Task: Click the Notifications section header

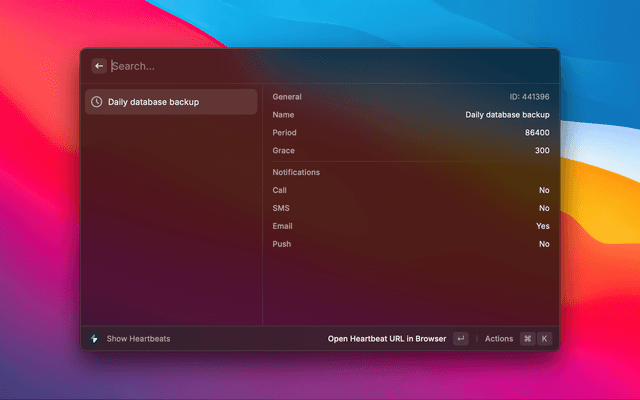Action: 296,172
